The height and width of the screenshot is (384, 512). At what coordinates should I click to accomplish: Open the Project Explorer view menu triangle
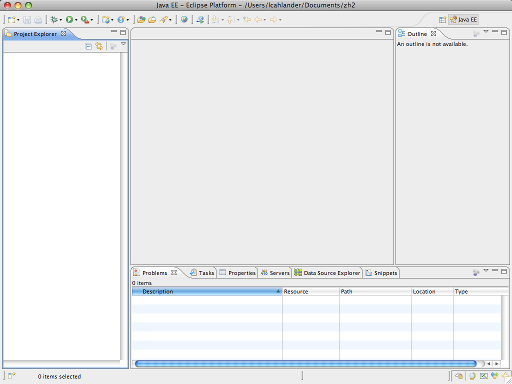coord(123,44)
